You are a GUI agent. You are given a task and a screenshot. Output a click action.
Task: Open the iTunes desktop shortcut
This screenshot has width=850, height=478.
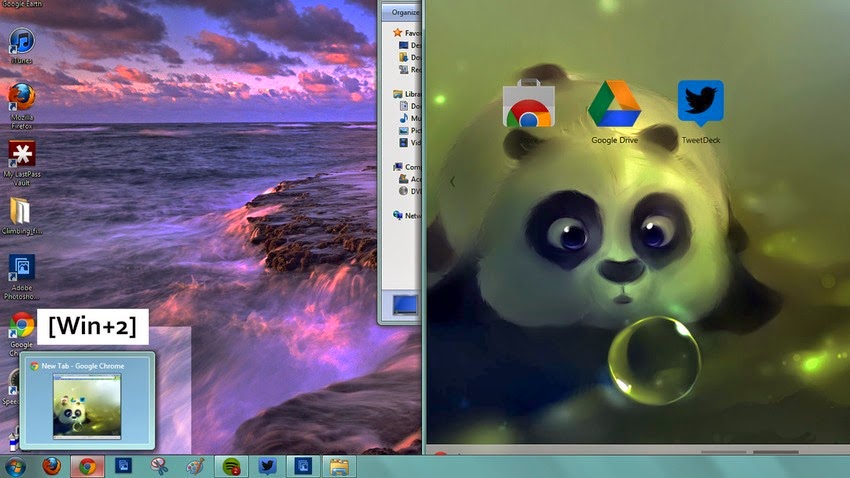point(22,47)
